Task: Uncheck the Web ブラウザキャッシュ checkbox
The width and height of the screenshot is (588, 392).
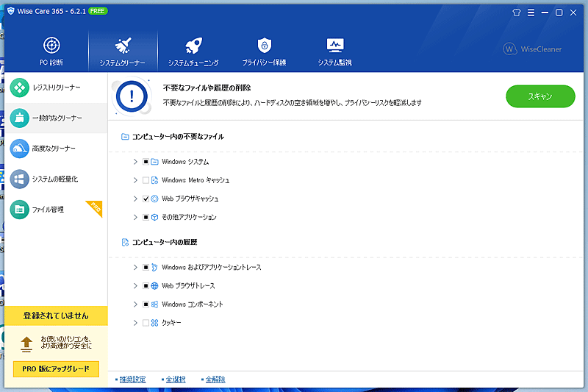Action: pyautogui.click(x=146, y=199)
